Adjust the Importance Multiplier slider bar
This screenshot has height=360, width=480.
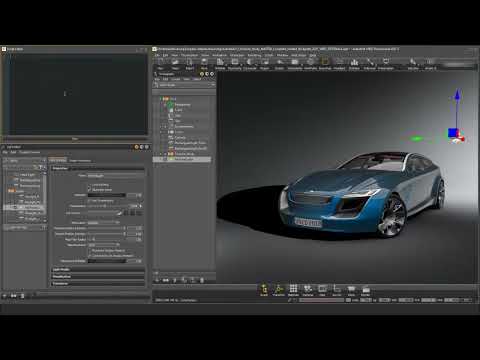tap(107, 261)
